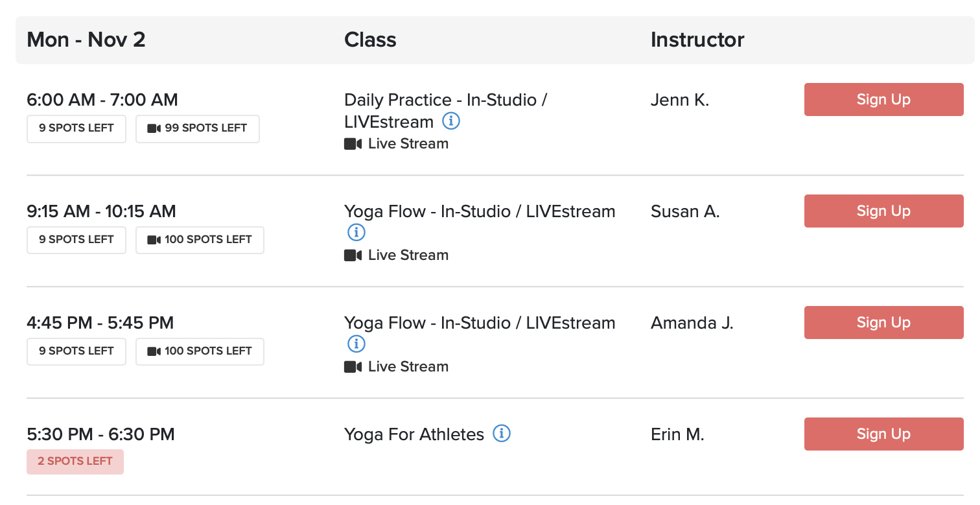Sign Up for the 9:15 AM Yoga Flow class
This screenshot has height=505, width=980.
coord(883,211)
